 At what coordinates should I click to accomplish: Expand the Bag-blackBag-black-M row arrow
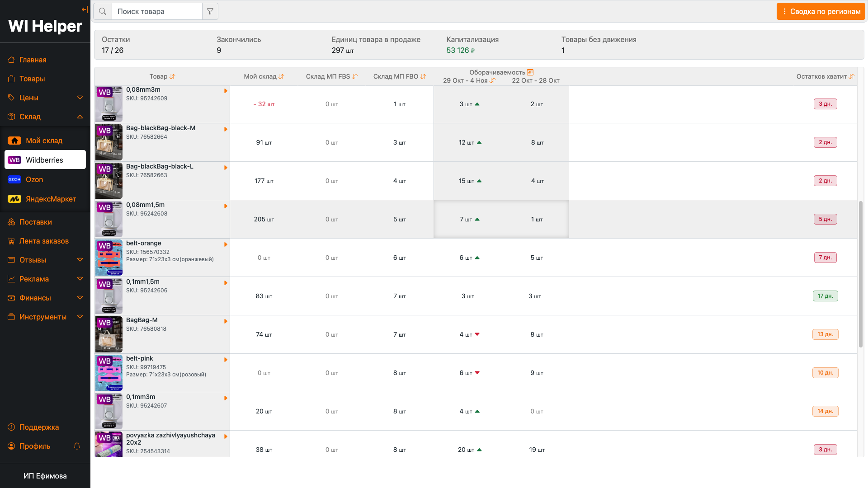click(226, 129)
